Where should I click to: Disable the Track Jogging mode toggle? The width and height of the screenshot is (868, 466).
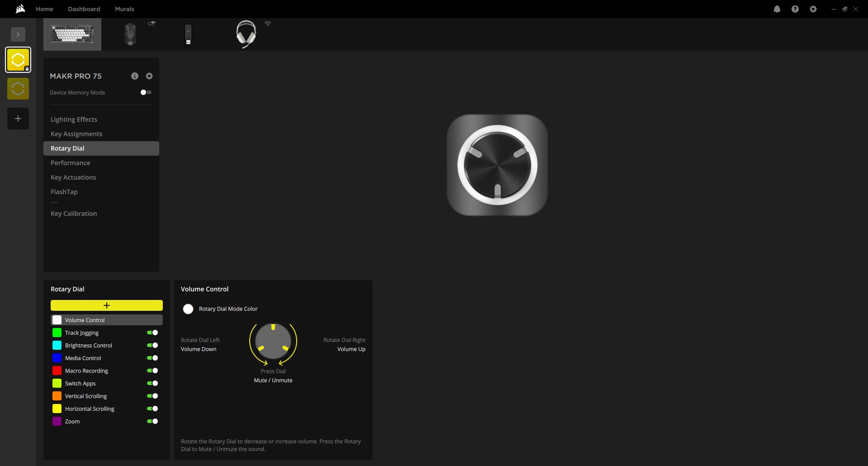pos(152,333)
